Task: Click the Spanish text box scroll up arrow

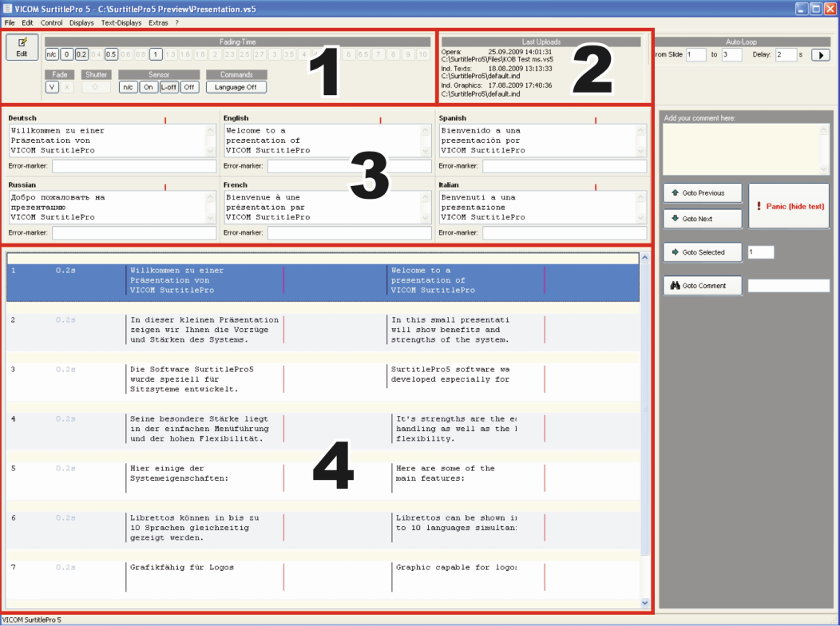Action: click(x=640, y=129)
